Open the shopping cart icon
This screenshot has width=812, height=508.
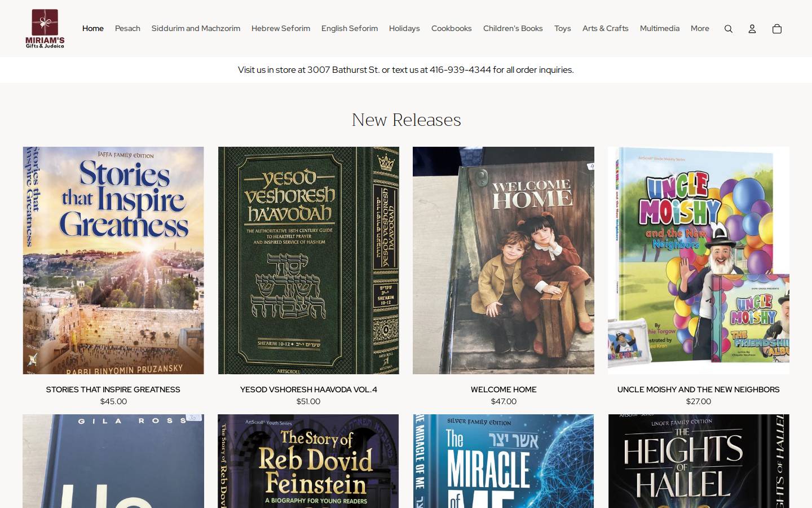coord(776,29)
